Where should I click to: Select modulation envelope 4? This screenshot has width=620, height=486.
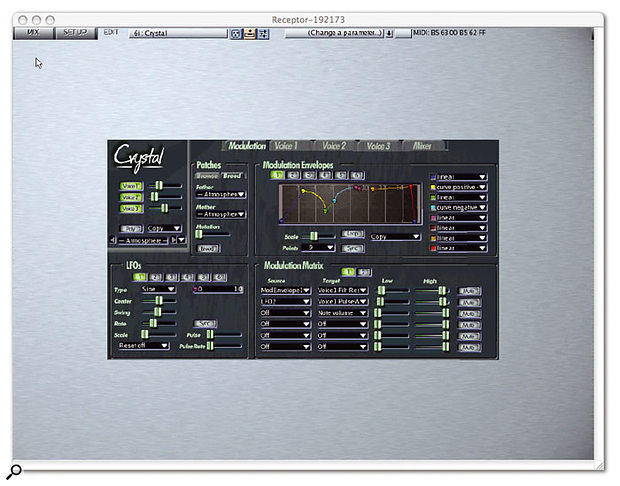[x=325, y=175]
